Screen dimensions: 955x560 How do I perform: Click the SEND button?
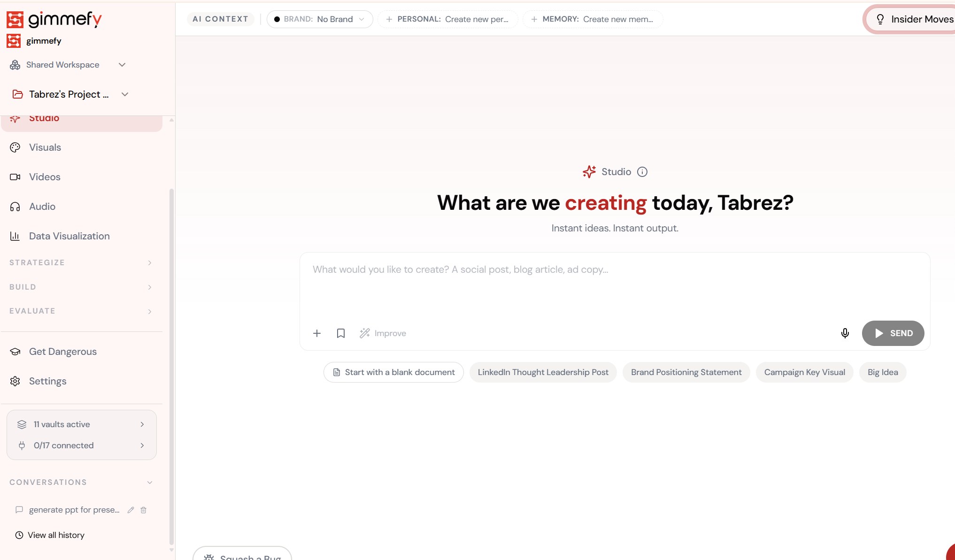point(893,333)
